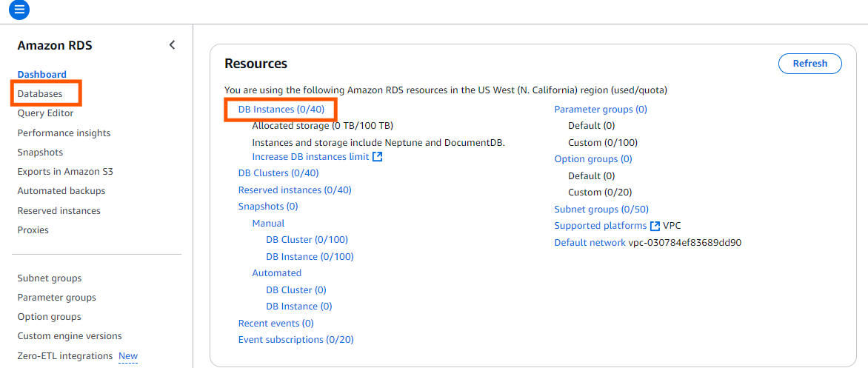The width and height of the screenshot is (868, 368).
Task: Open the hamburger navigation menu icon
Action: click(19, 10)
